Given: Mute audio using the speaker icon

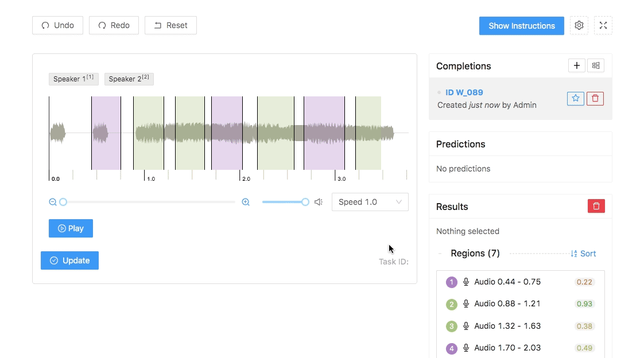Looking at the screenshot, I should 319,202.
